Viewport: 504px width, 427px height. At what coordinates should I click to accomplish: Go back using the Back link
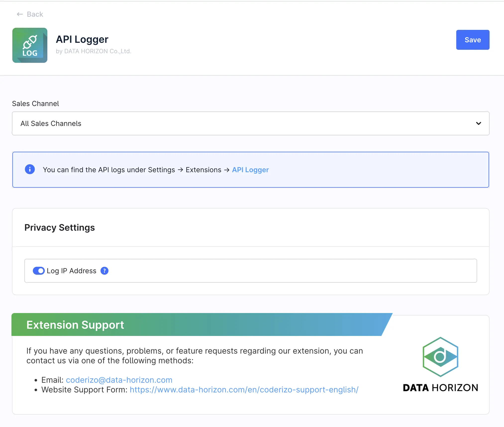click(x=35, y=14)
